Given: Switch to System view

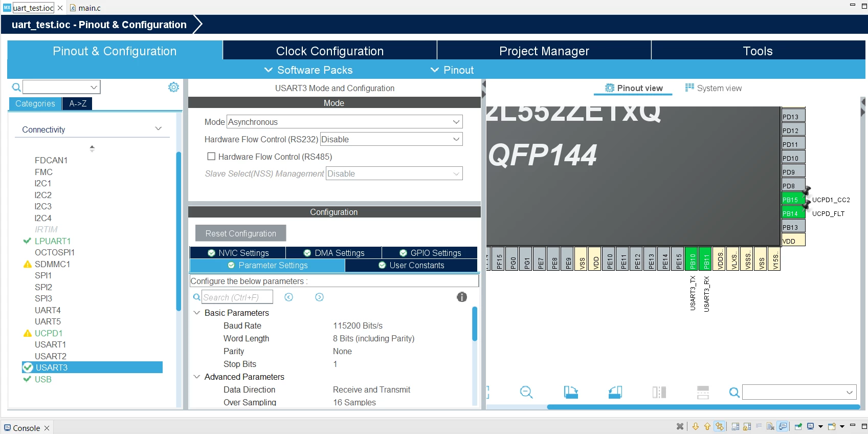Looking at the screenshot, I should [714, 88].
